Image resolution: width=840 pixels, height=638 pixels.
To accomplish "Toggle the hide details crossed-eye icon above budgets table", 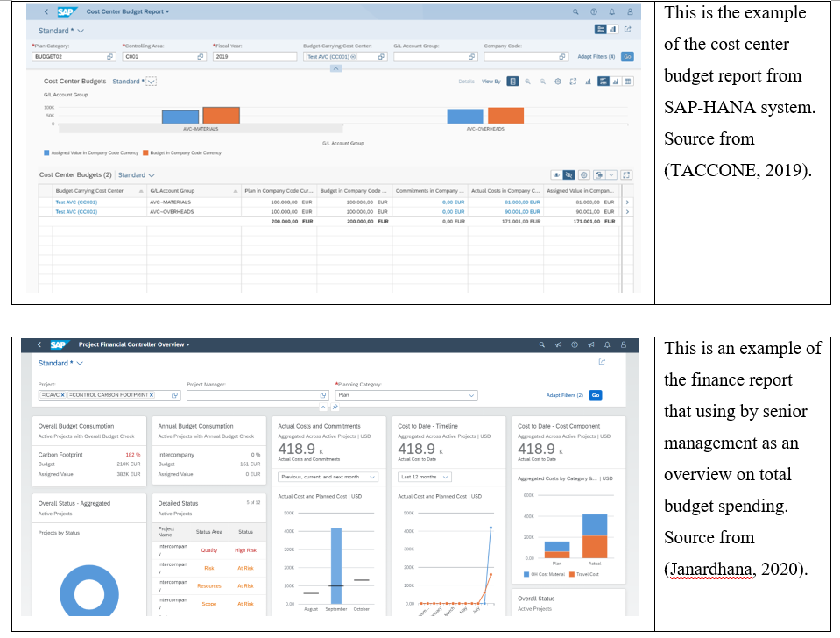I will click(569, 174).
